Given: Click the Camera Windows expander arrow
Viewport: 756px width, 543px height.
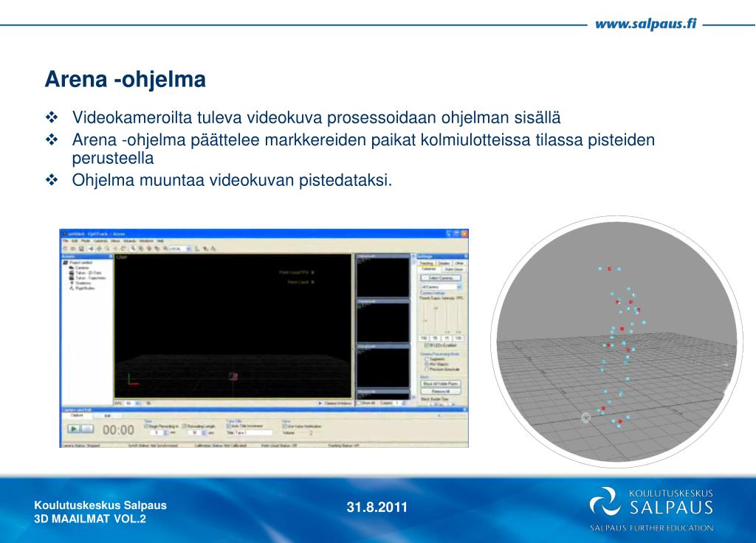Looking at the screenshot, I should click(x=320, y=403).
